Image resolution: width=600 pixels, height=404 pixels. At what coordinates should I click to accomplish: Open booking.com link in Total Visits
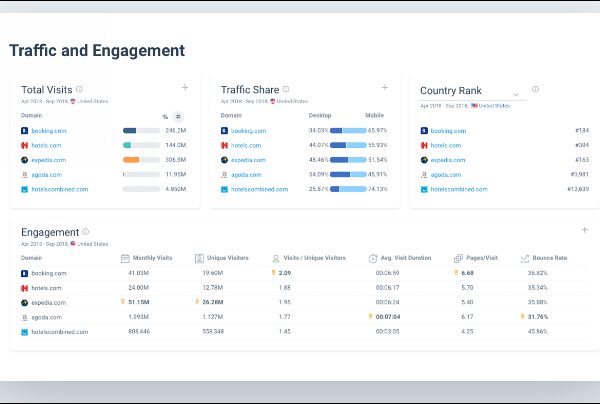[x=50, y=131]
